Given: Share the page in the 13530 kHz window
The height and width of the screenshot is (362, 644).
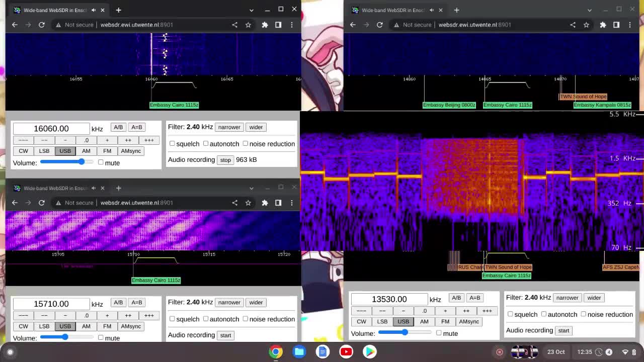Looking at the screenshot, I should (573, 25).
